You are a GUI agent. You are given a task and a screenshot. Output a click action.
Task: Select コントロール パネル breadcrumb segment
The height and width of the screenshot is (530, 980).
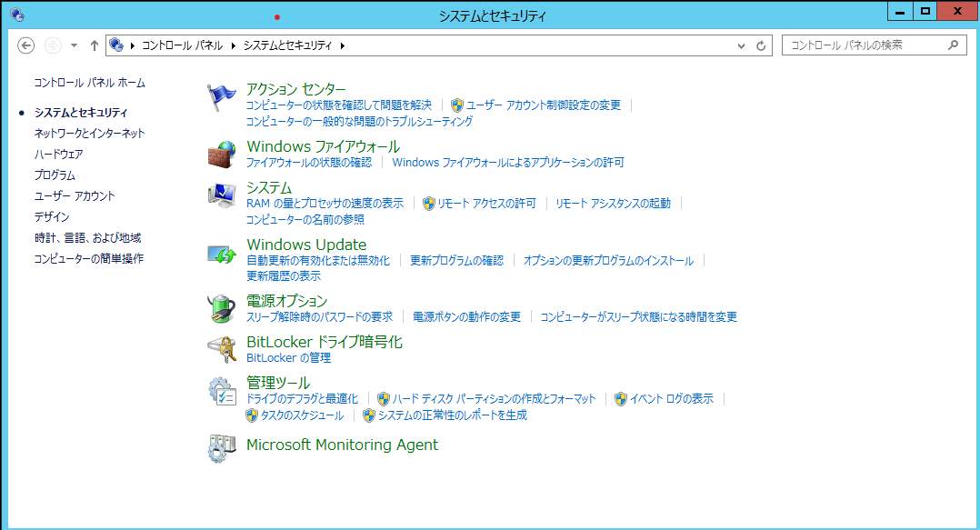click(182, 45)
